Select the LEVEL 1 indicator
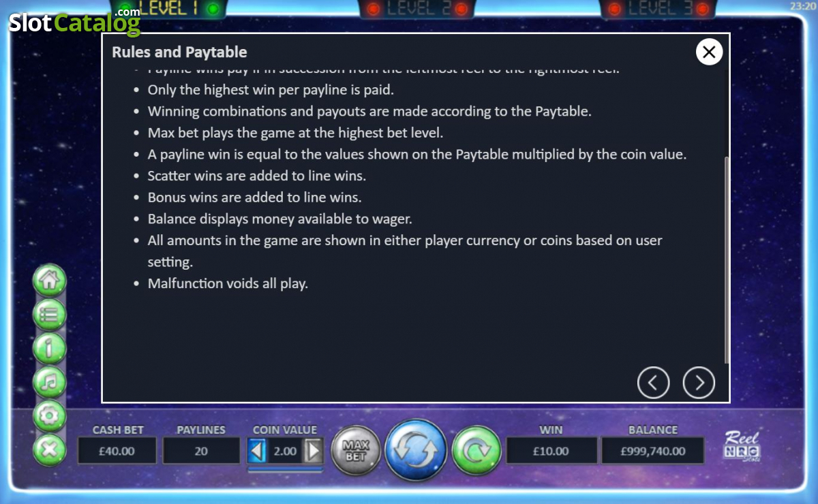Image resolution: width=818 pixels, height=504 pixels. (168, 9)
